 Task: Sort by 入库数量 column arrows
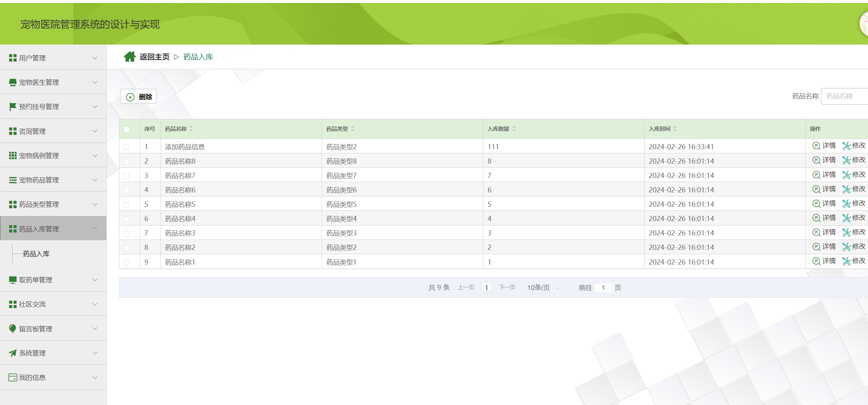(x=514, y=129)
